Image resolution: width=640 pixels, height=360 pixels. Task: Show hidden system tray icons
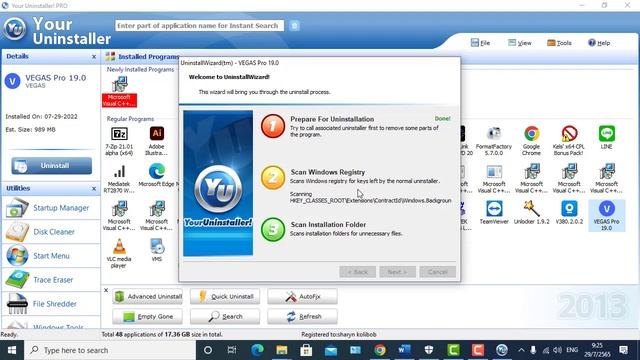(x=521, y=350)
